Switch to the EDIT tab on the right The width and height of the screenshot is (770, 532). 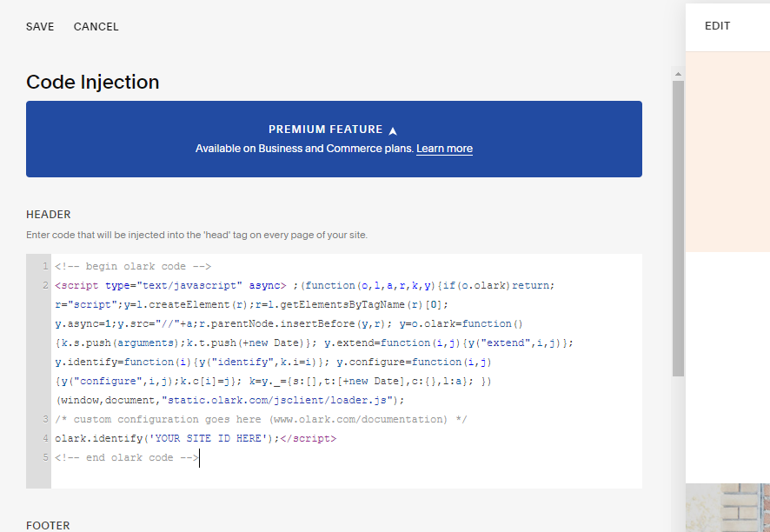coord(717,26)
